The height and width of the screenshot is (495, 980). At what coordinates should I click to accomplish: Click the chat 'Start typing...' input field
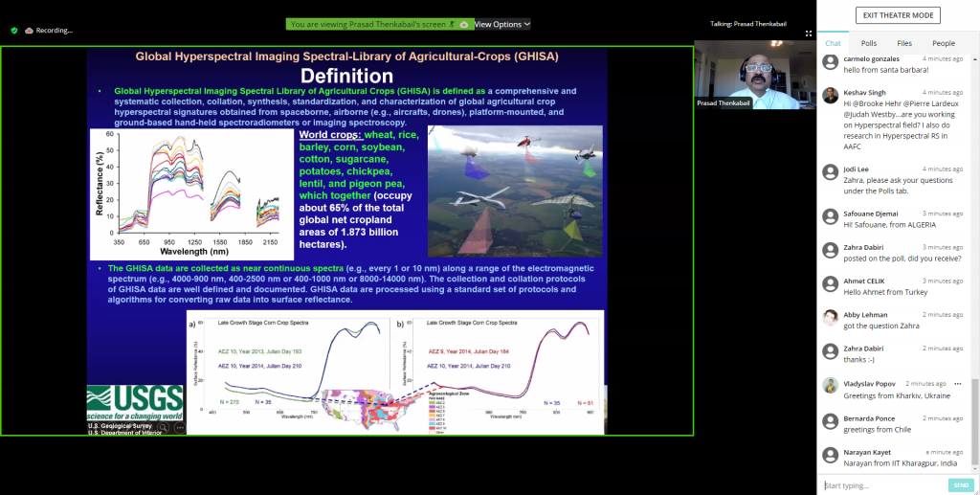880,485
